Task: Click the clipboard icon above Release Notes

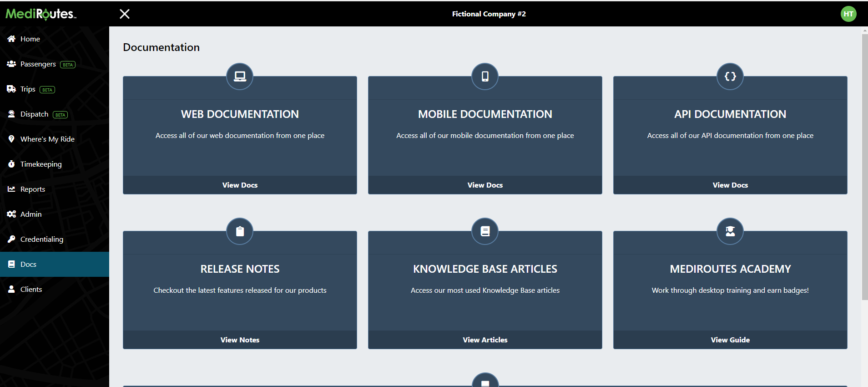Action: pyautogui.click(x=240, y=231)
